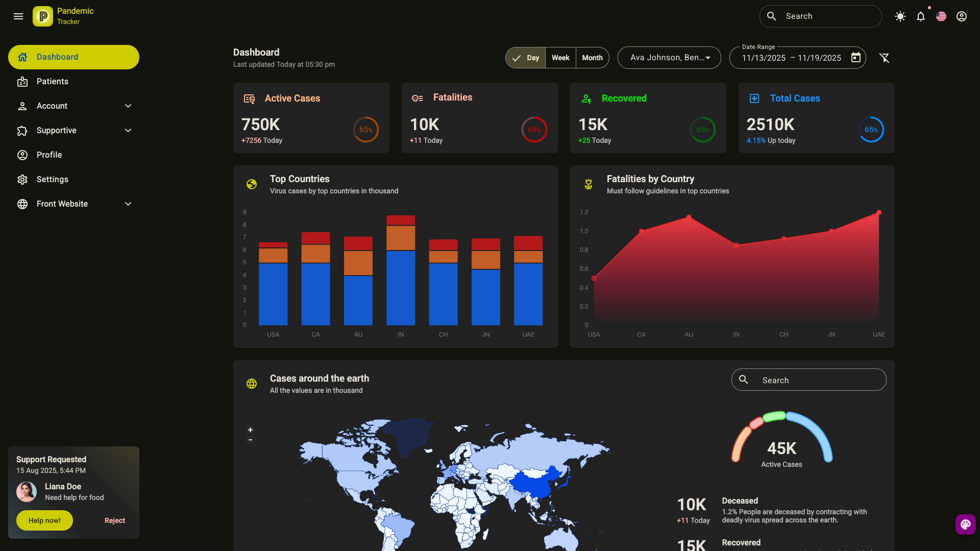Click the Help now button

tap(44, 520)
